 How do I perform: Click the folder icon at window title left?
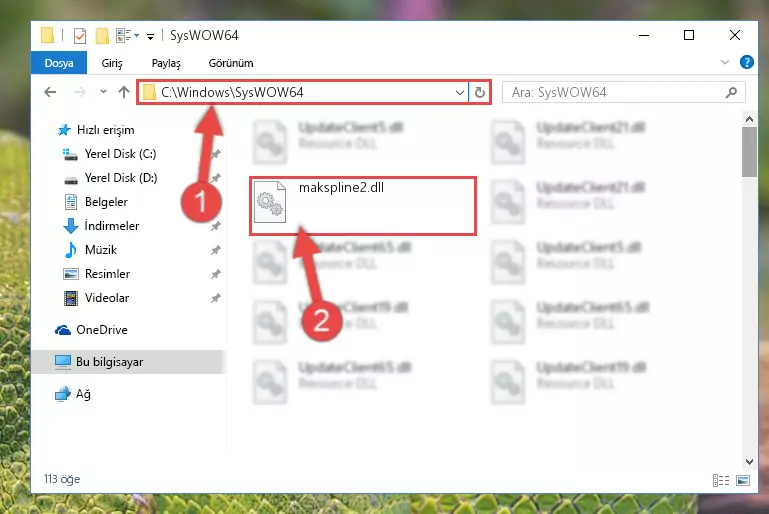[47, 35]
